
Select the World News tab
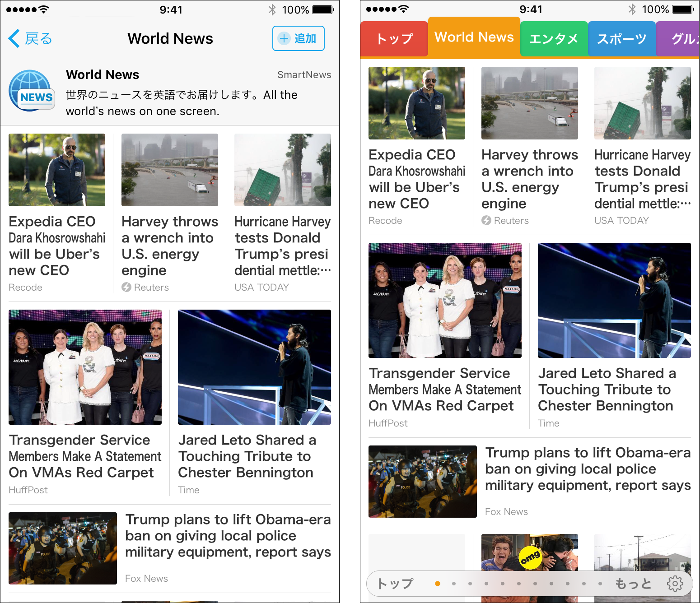pyautogui.click(x=474, y=37)
